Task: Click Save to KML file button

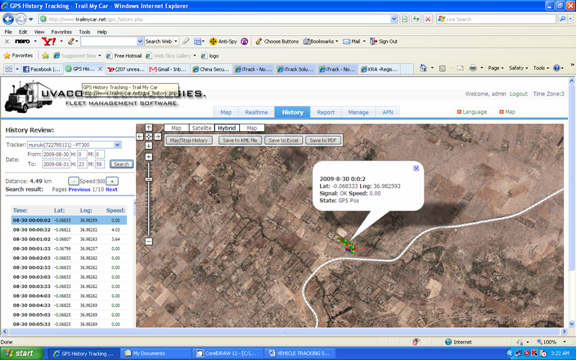Action: pos(240,140)
